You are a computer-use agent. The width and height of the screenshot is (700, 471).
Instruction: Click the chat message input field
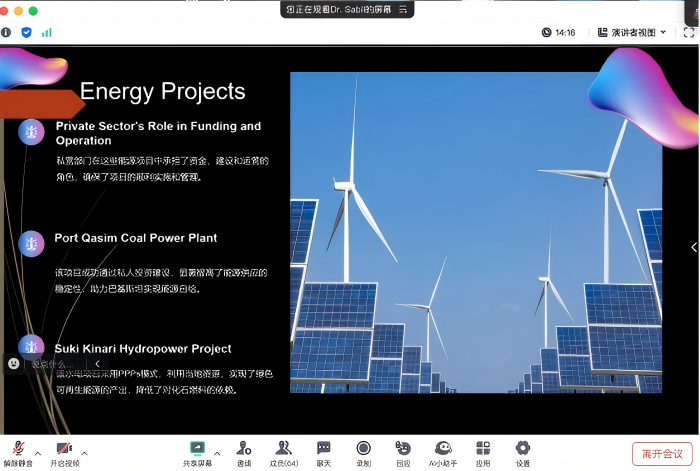pos(55,364)
